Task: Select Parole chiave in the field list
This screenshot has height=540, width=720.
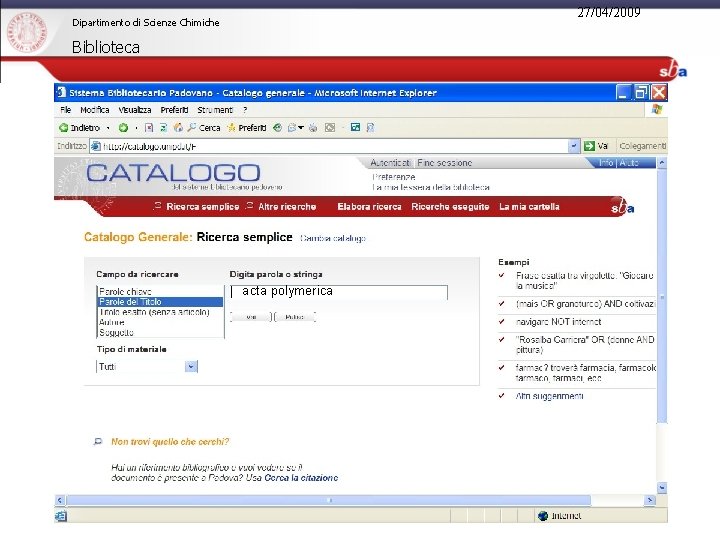Action: point(160,292)
